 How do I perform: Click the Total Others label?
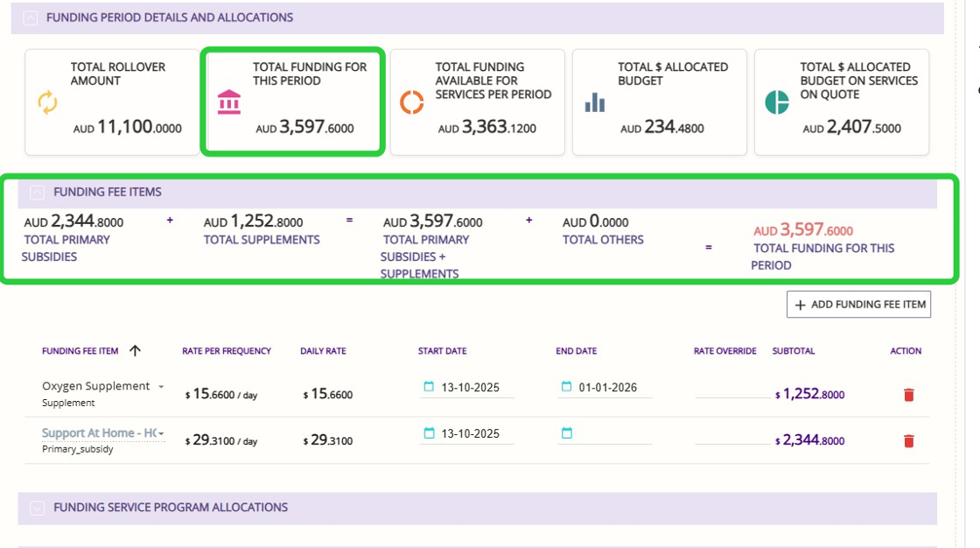point(603,240)
